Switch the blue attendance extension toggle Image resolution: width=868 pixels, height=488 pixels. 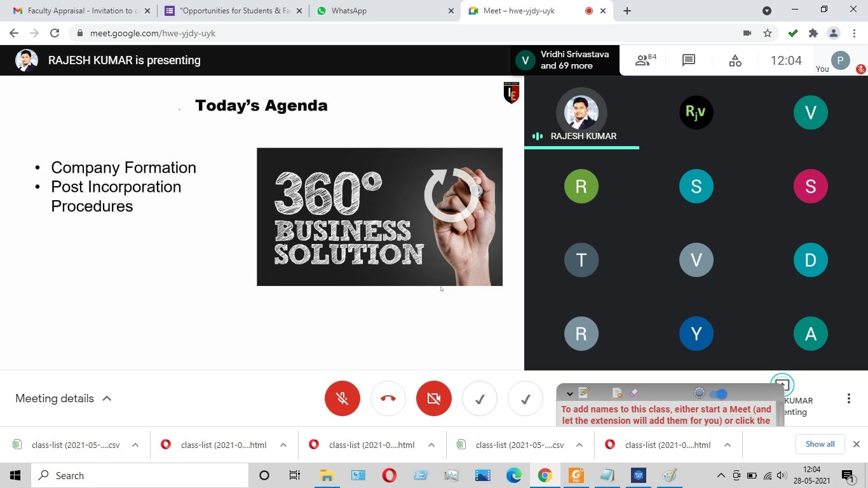pyautogui.click(x=719, y=394)
